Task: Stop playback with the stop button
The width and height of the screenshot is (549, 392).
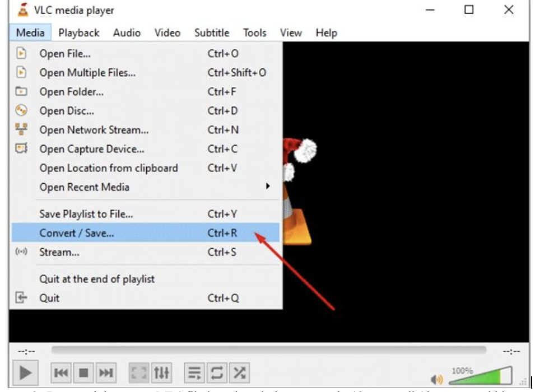Action: 83,372
